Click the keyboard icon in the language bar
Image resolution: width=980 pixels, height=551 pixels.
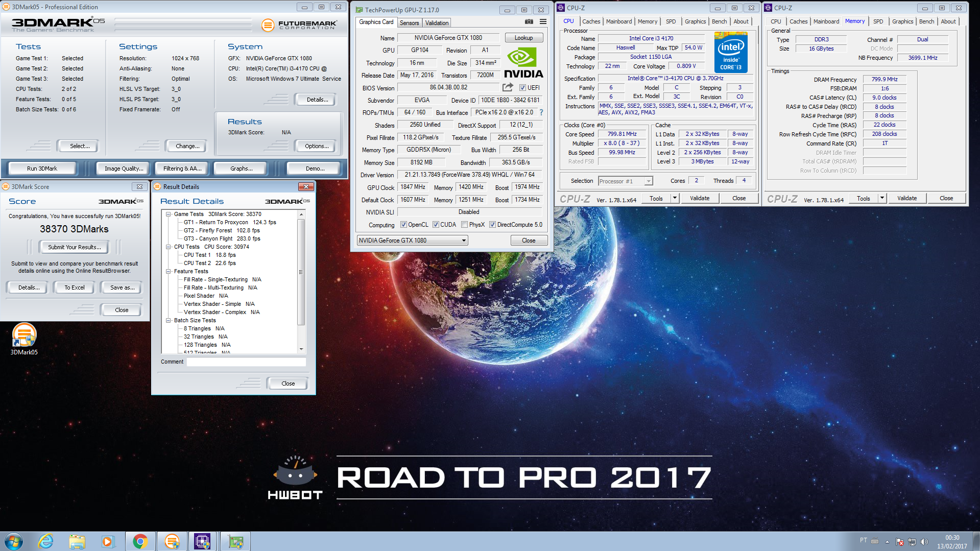coord(875,541)
